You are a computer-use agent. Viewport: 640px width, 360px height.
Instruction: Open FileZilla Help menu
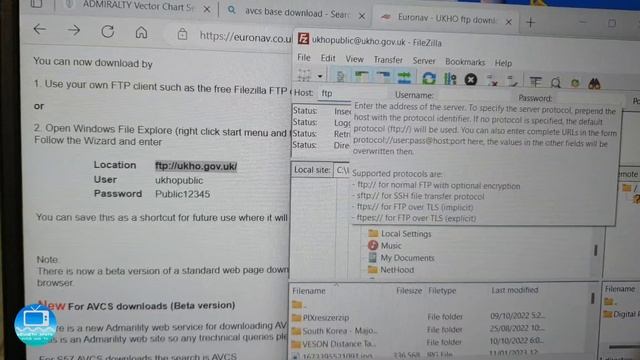(503, 63)
